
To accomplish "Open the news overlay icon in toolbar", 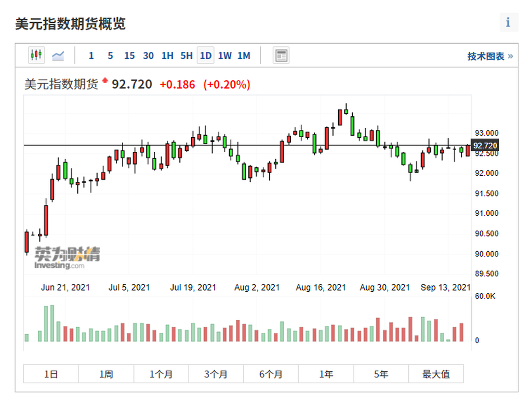I will pos(281,55).
